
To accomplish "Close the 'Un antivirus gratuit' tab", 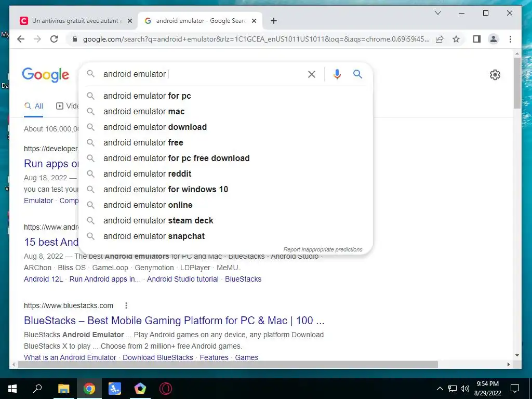I will coord(129,21).
